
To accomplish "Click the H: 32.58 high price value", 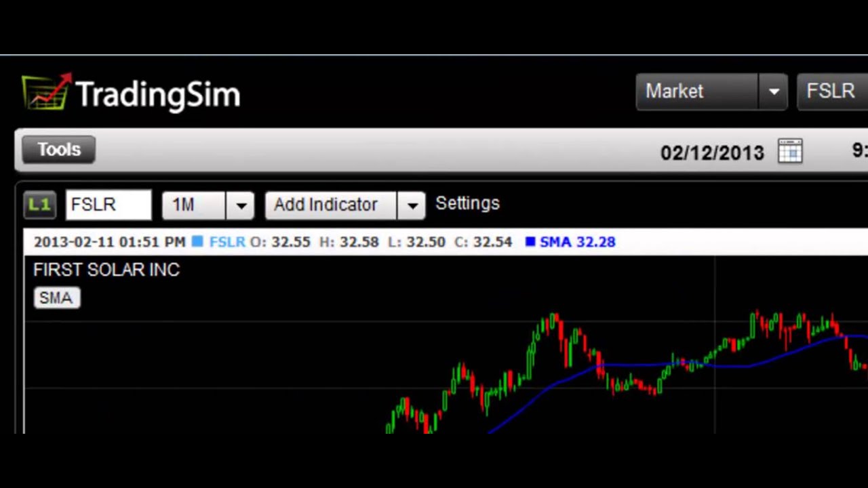I will click(349, 242).
